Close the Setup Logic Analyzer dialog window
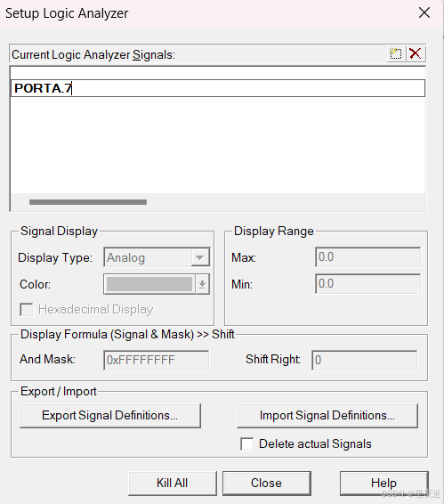Image resolution: width=444 pixels, height=504 pixels. coord(424,13)
